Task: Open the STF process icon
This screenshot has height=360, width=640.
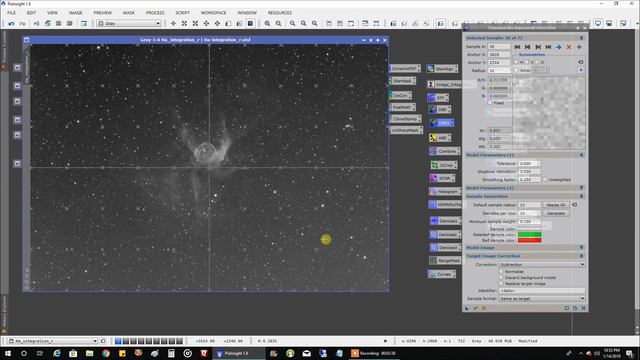Action: point(438,98)
